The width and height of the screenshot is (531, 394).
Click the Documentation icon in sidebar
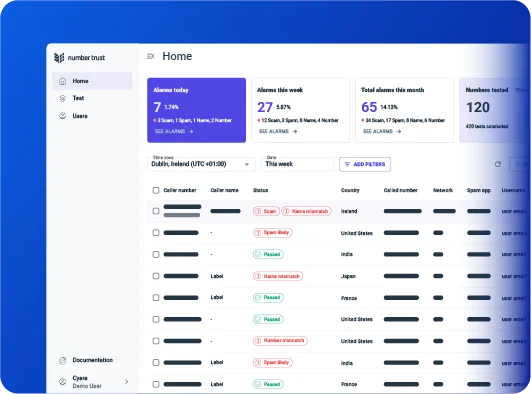tap(63, 360)
